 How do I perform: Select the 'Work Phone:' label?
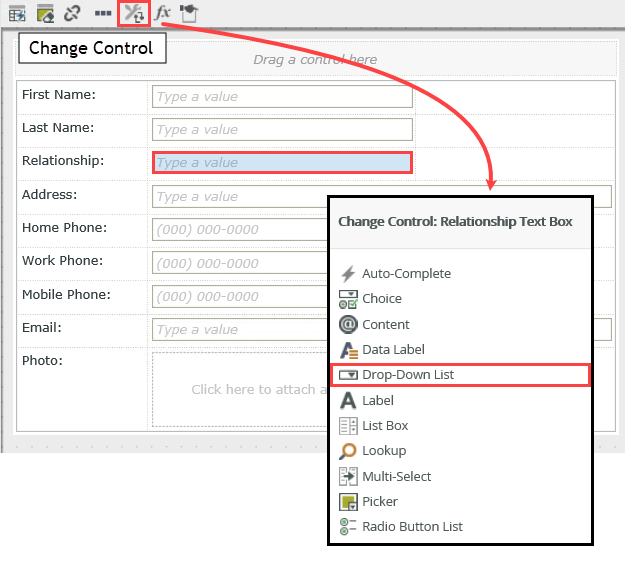click(63, 260)
